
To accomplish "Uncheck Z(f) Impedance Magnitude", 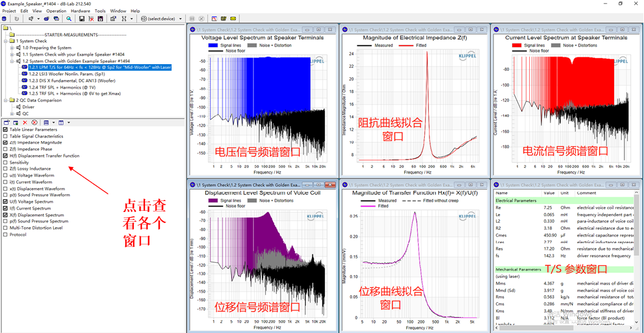I will point(5,142).
